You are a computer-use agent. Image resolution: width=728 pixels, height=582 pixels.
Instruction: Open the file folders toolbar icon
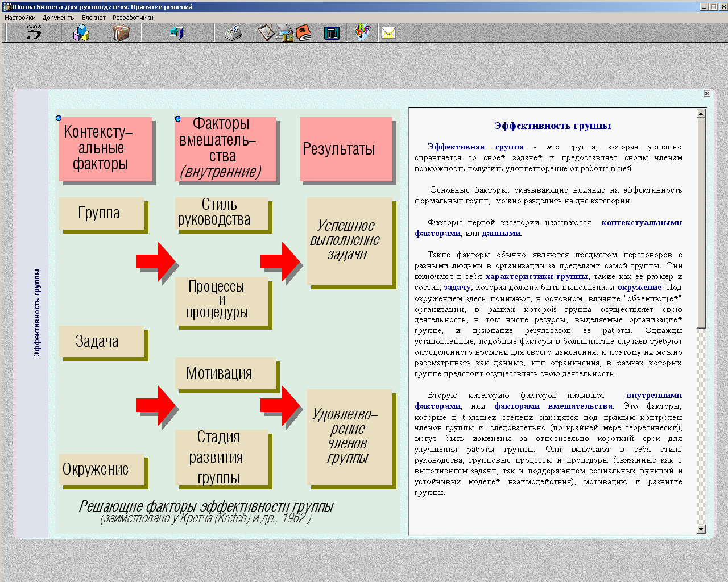pos(121,33)
